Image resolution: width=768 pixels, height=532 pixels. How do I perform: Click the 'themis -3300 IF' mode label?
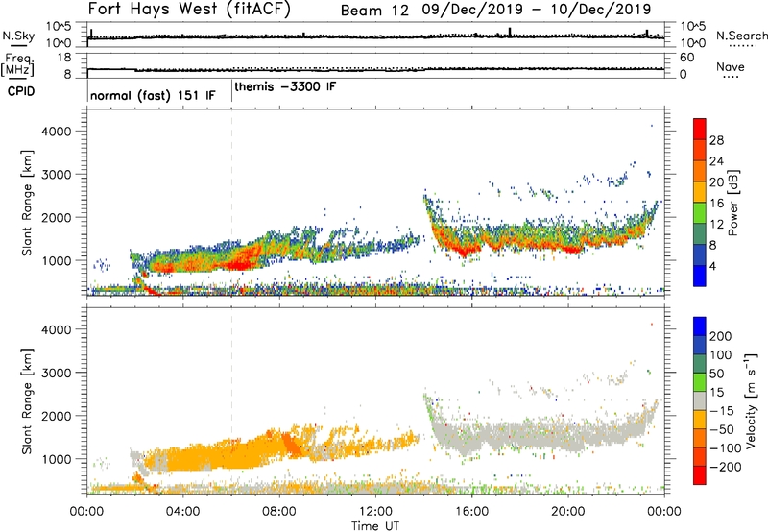point(285,86)
